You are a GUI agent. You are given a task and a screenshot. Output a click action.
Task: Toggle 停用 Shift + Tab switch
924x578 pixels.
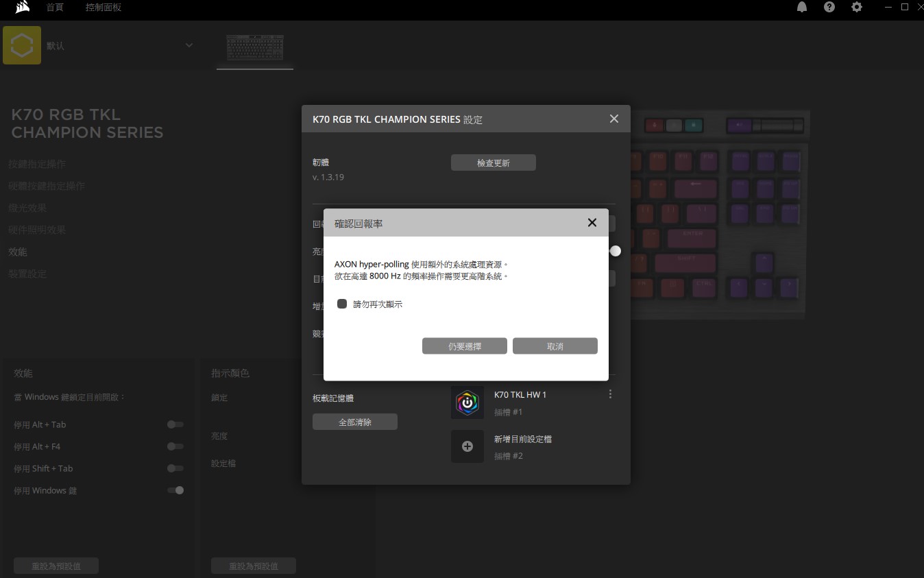tap(175, 468)
